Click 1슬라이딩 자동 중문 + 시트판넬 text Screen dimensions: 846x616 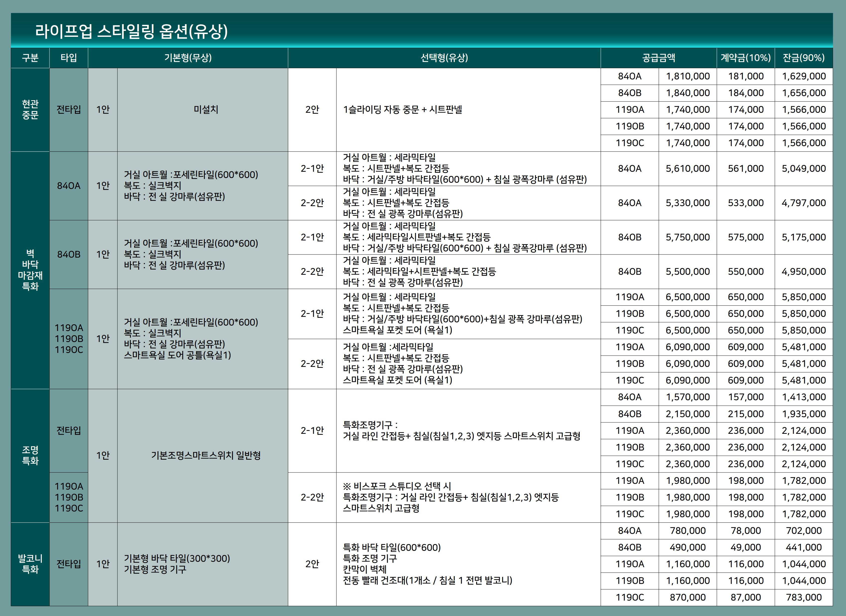tap(402, 109)
